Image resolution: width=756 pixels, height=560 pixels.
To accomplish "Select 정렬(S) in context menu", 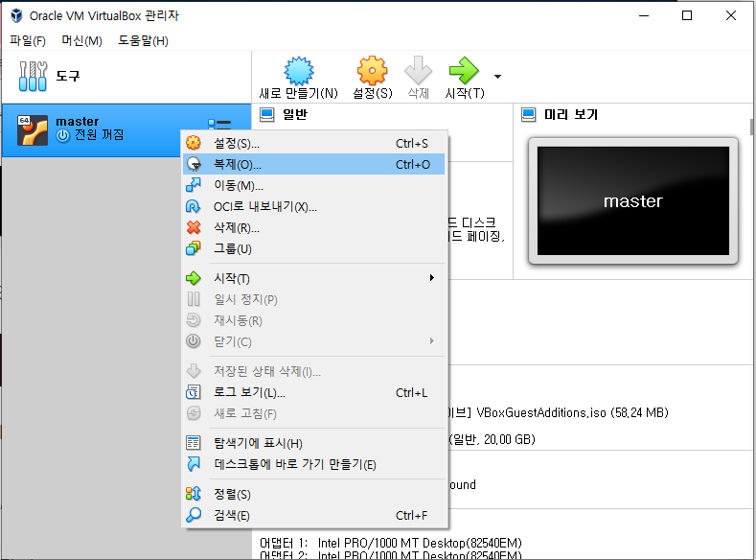I will [x=314, y=494].
